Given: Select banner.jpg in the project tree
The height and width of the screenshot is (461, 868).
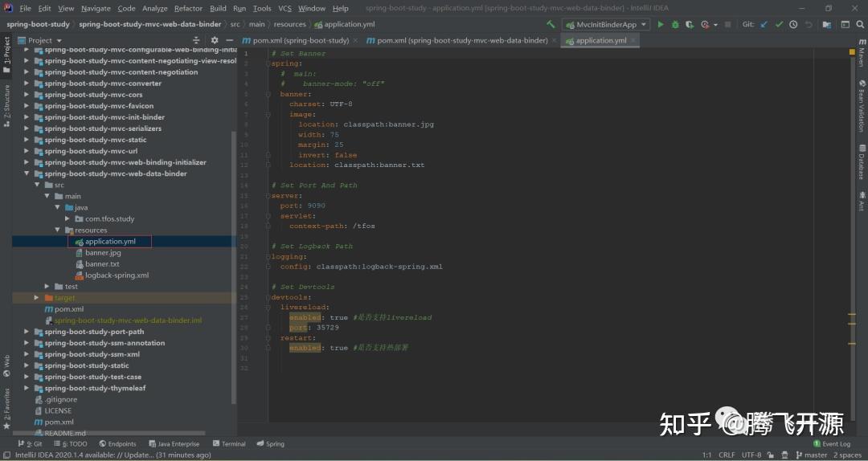Looking at the screenshot, I should 103,252.
